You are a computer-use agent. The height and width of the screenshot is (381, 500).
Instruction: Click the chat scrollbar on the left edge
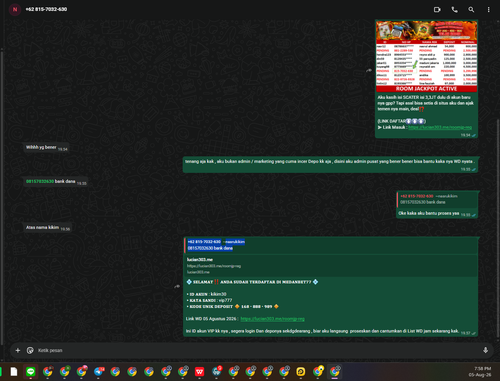point(2,197)
